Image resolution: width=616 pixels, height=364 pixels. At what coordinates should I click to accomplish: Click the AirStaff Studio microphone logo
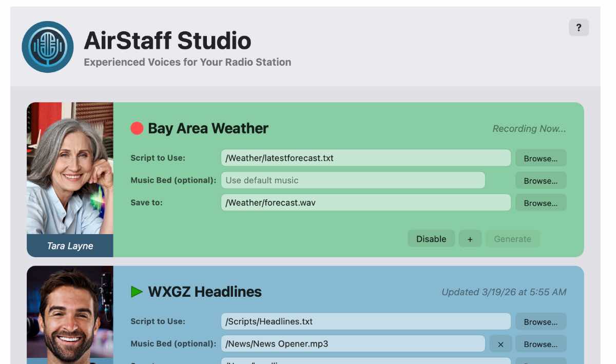point(47,46)
